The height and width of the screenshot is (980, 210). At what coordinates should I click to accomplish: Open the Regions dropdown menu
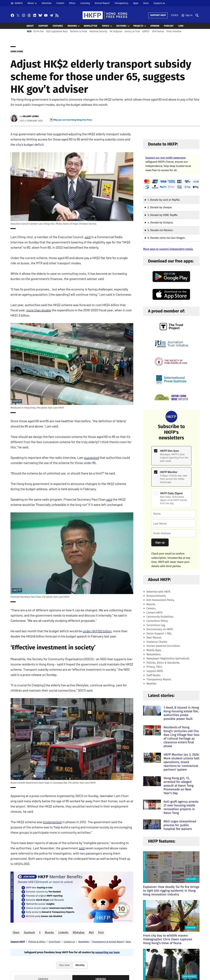74,26
